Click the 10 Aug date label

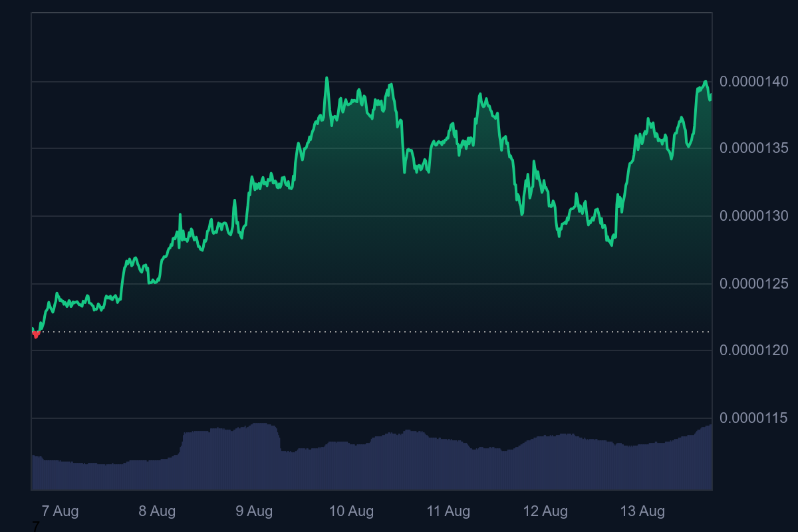tap(351, 511)
